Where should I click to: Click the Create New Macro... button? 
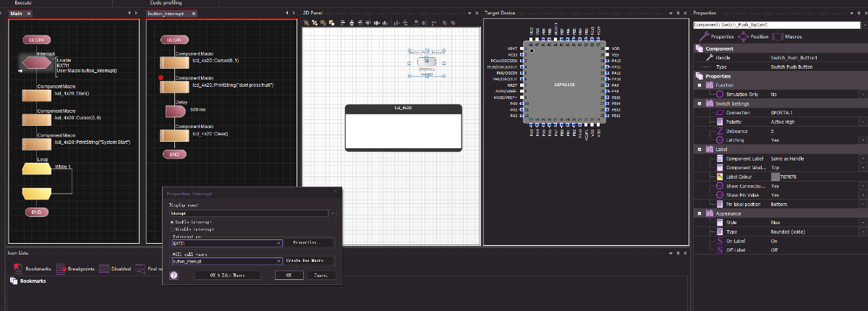[x=309, y=260]
